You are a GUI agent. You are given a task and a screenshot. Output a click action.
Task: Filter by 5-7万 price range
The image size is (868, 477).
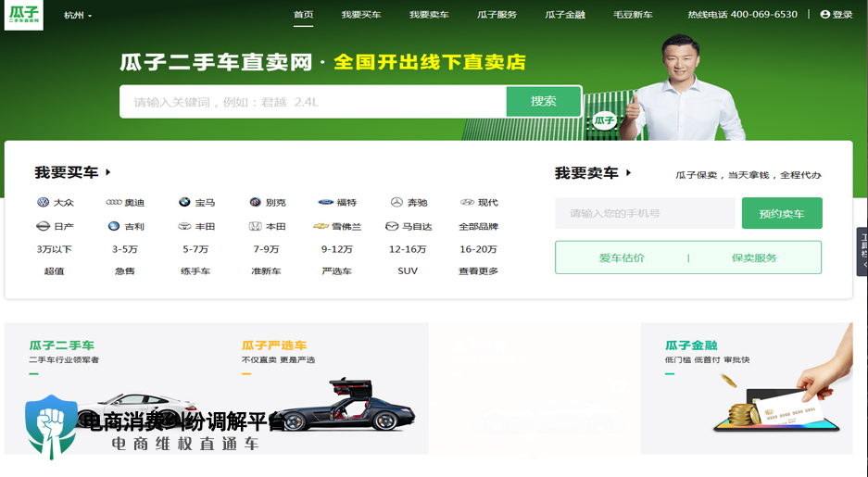pos(195,249)
